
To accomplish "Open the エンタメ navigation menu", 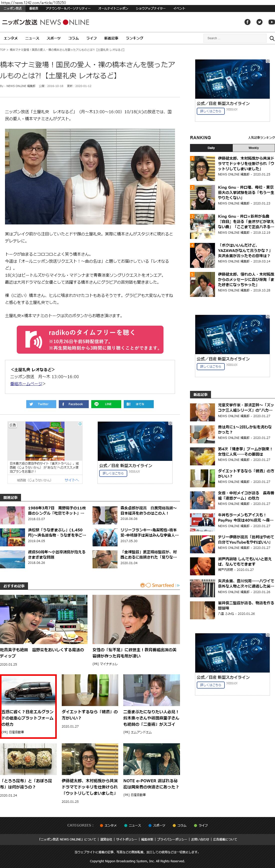I will point(11,38).
